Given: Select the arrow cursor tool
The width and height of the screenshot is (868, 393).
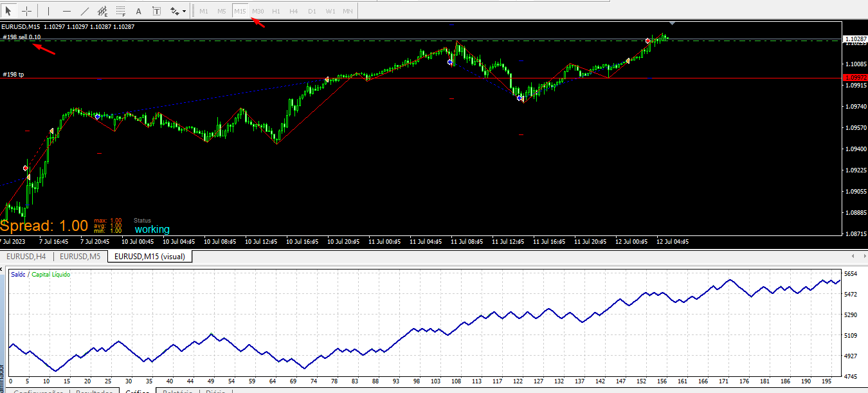Looking at the screenshot, I should click(8, 11).
